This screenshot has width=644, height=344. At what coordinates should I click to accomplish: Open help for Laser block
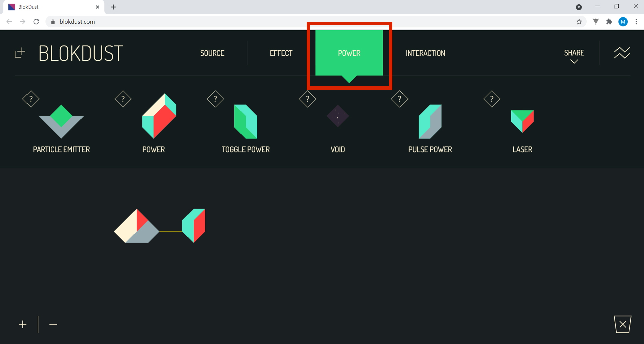492,99
